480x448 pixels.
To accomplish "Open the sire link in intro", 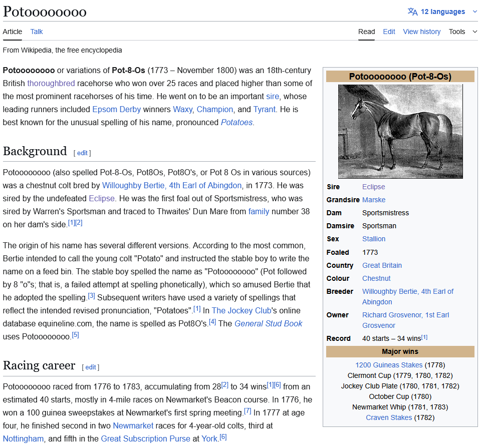I will coord(273,96).
